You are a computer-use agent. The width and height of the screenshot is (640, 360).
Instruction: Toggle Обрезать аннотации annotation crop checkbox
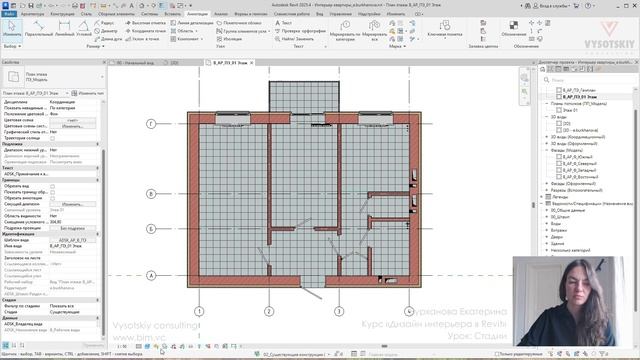[52, 198]
